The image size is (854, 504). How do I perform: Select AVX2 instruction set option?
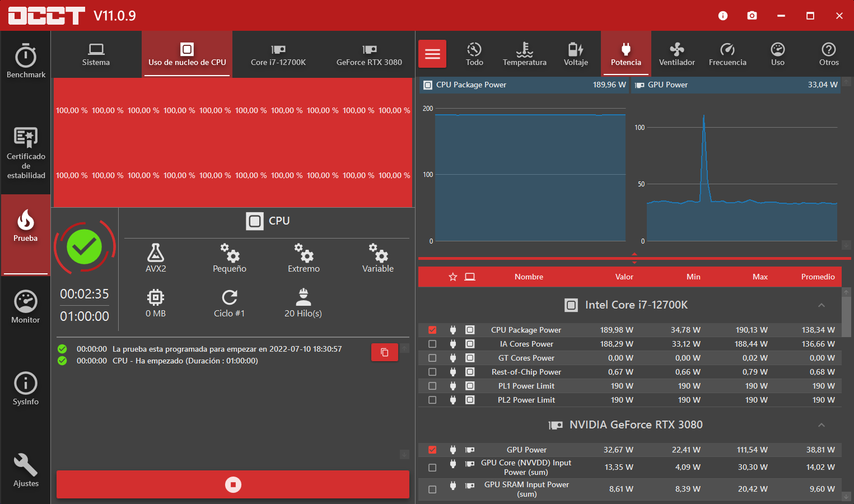coord(156,258)
